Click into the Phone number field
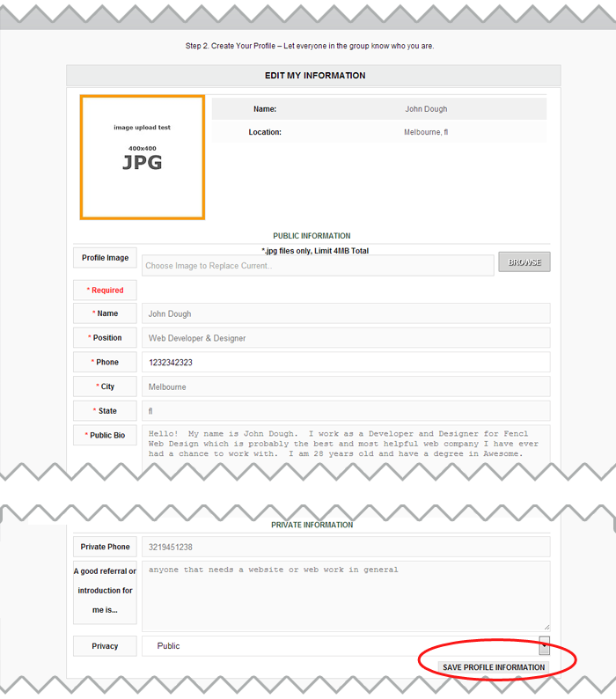616x699 pixels. [x=345, y=362]
